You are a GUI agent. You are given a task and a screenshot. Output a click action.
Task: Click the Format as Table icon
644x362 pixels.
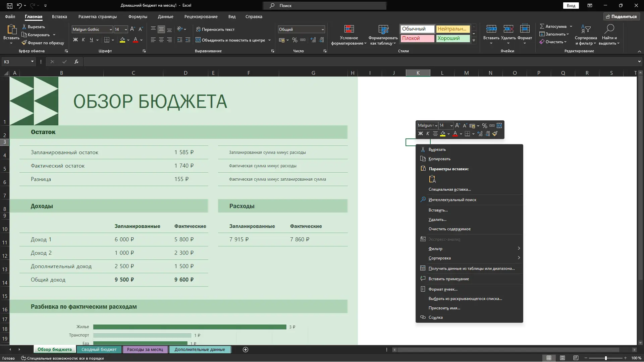coord(383,29)
